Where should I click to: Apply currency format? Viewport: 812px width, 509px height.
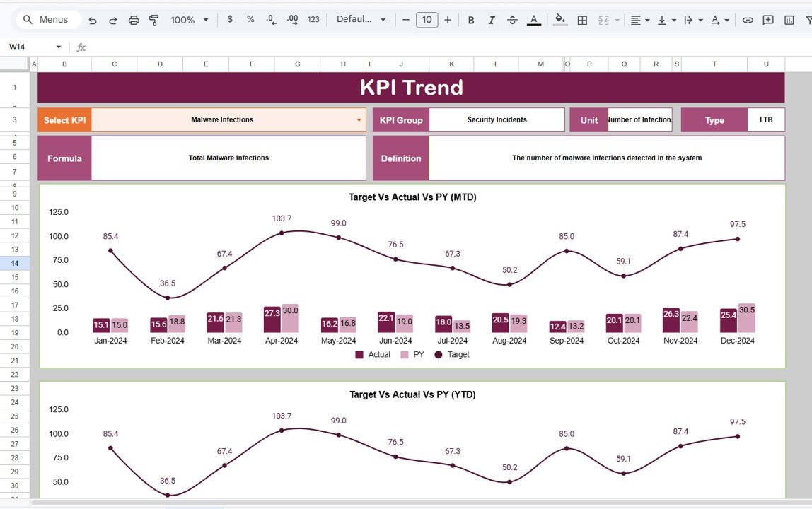tap(230, 20)
